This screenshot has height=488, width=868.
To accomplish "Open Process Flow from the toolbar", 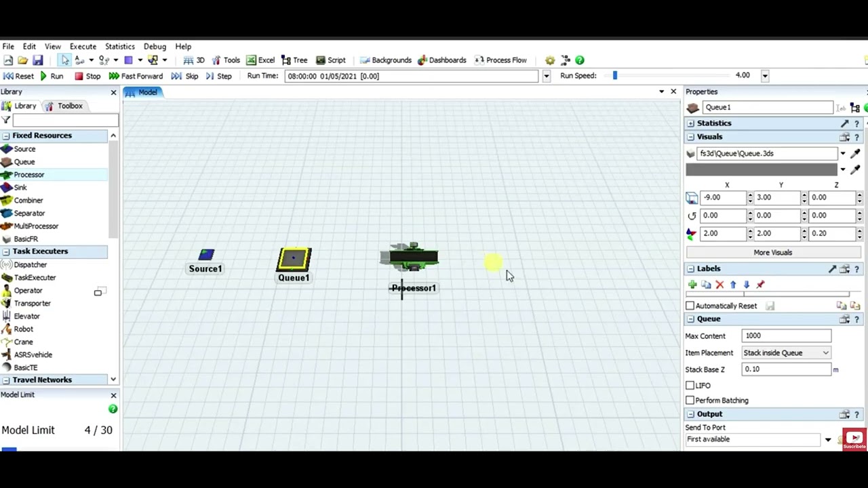I will (x=500, y=60).
